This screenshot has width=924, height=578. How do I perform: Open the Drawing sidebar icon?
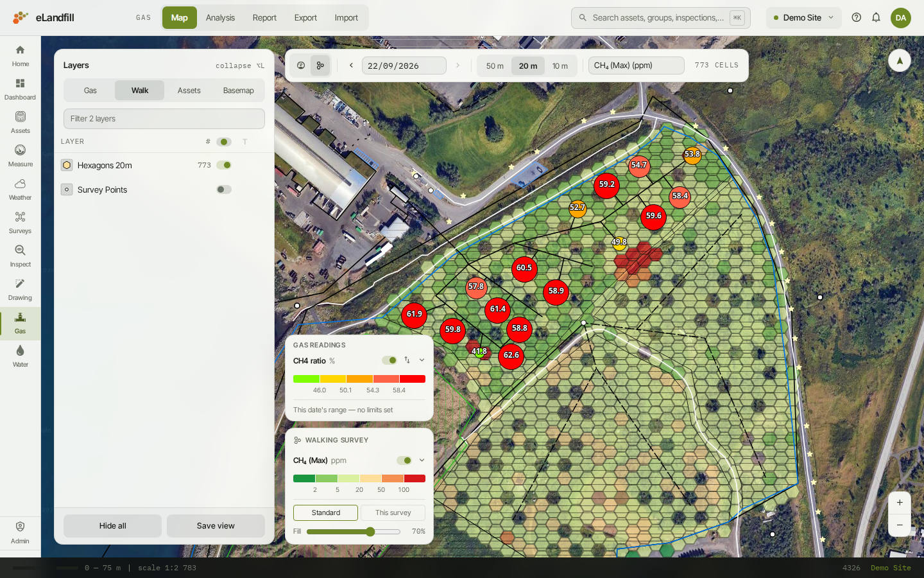tap(20, 290)
